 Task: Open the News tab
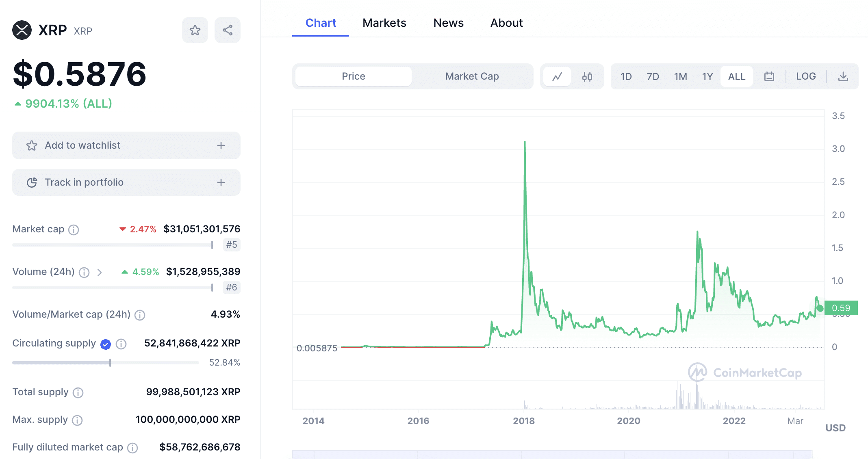pyautogui.click(x=448, y=23)
